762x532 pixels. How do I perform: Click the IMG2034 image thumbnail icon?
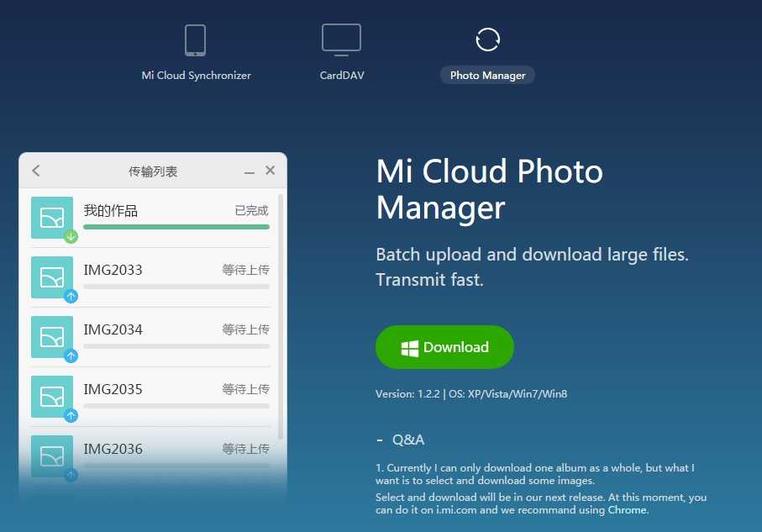pyautogui.click(x=51, y=336)
